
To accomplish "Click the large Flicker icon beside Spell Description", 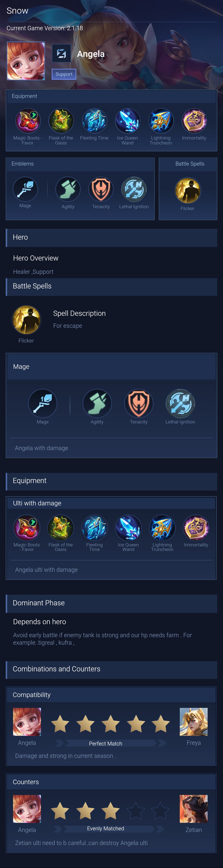I will 26,320.
